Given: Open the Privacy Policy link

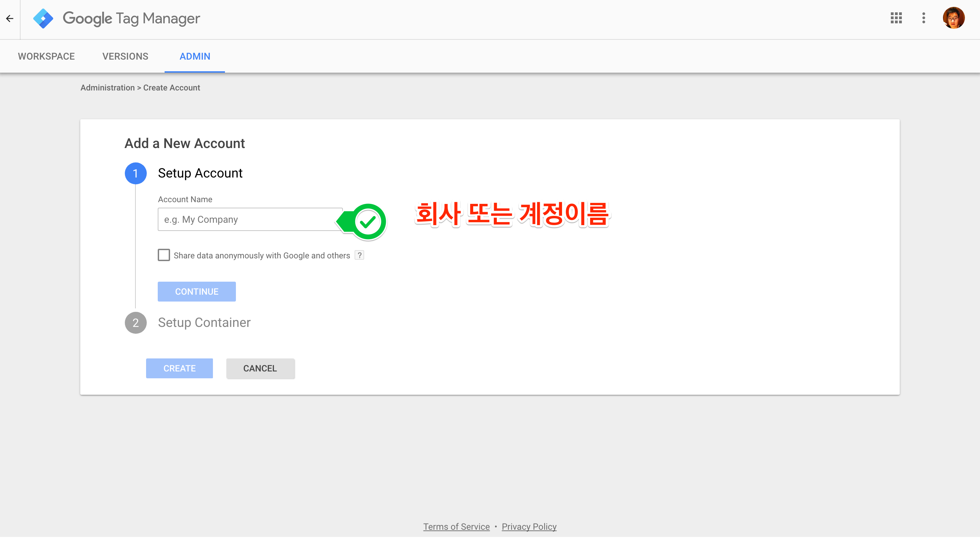Looking at the screenshot, I should [529, 527].
